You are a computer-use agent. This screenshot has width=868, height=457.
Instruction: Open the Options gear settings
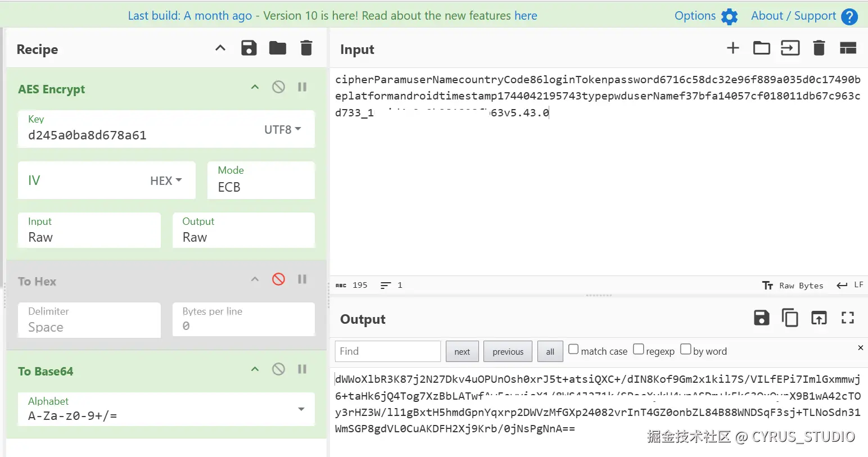click(x=729, y=16)
